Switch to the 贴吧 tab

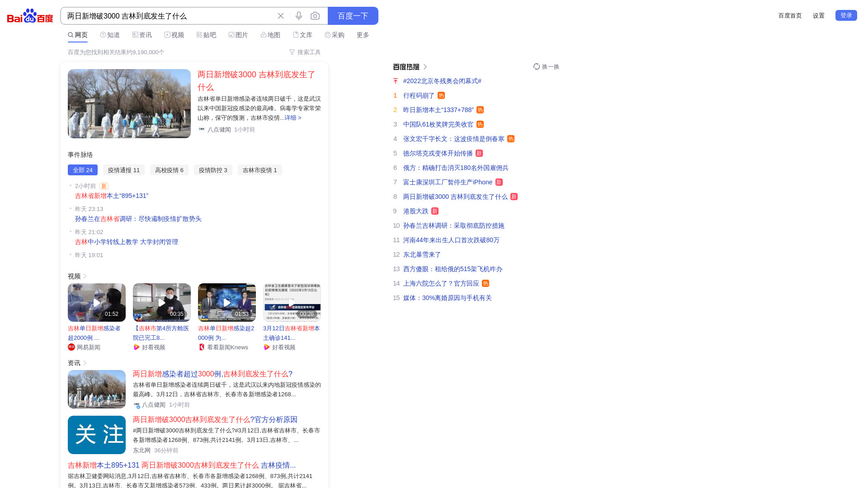(206, 35)
